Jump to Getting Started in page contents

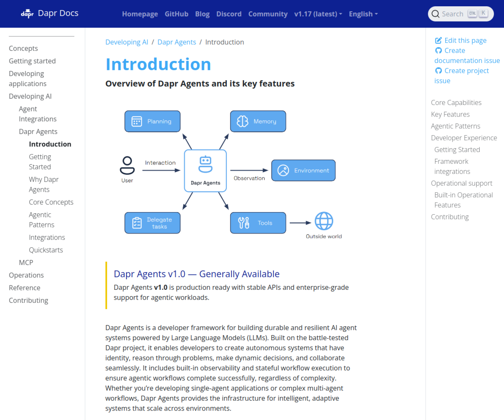point(457,150)
